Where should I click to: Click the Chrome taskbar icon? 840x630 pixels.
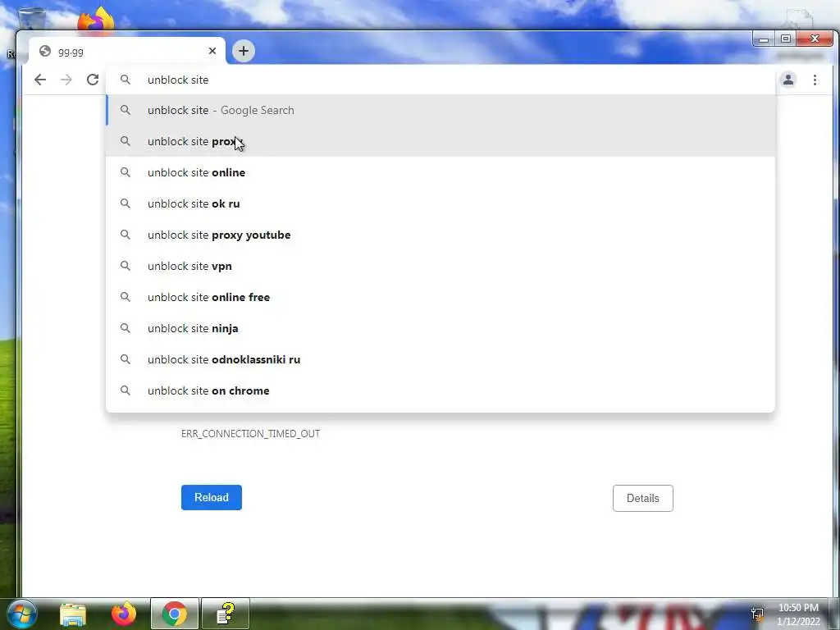pos(175,614)
